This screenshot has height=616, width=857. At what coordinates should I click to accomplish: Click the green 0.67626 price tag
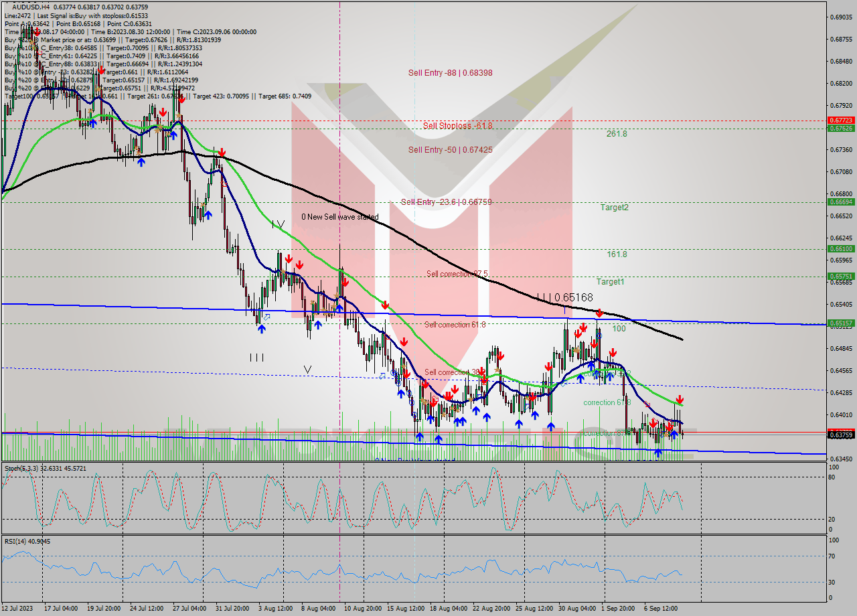(842, 128)
